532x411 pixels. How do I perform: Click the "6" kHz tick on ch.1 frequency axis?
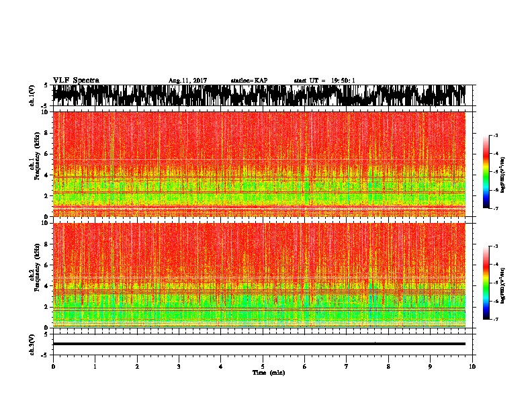click(48, 154)
